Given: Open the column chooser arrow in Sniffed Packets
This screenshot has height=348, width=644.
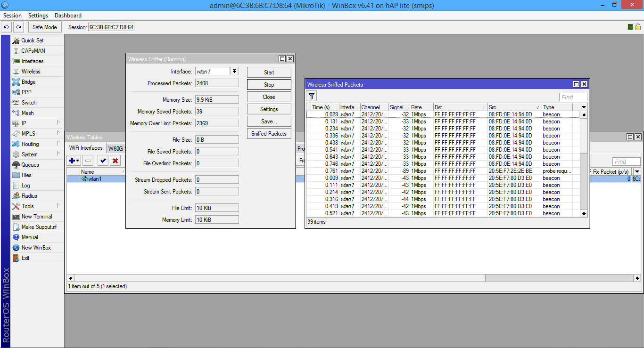Looking at the screenshot, I should click(x=584, y=107).
